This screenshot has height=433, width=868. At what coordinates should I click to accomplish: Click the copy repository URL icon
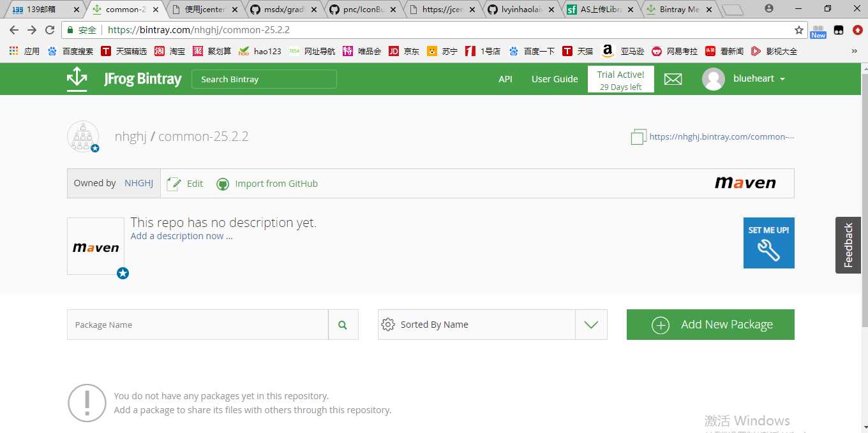click(638, 136)
